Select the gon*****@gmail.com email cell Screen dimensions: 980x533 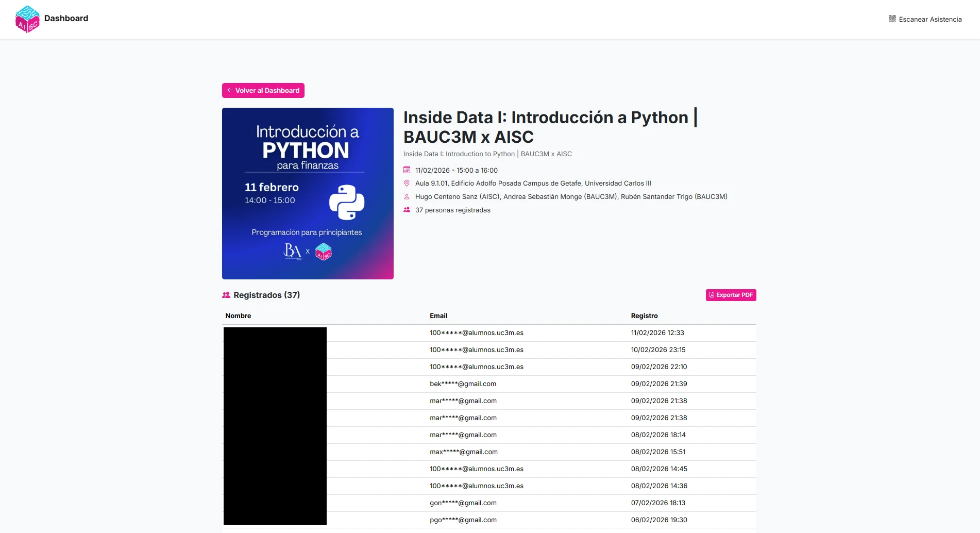pyautogui.click(x=463, y=503)
